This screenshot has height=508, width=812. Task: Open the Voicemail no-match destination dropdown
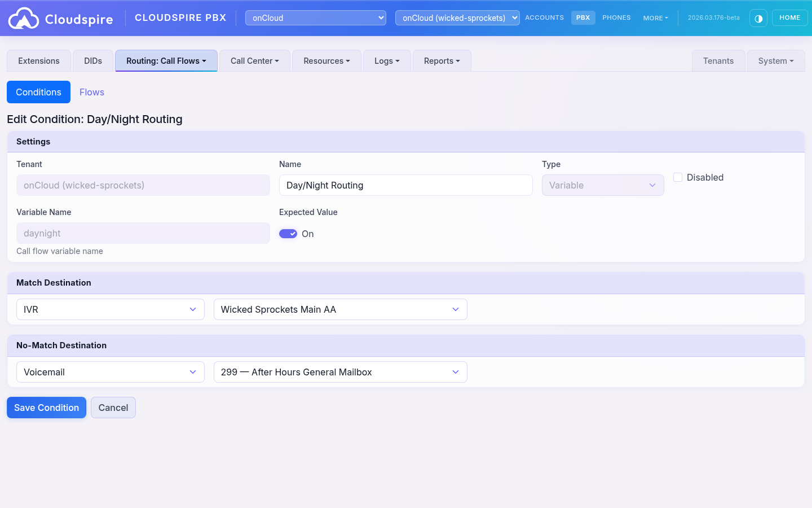110,372
